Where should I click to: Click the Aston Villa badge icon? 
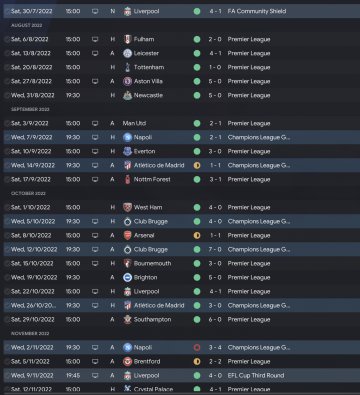(x=127, y=81)
